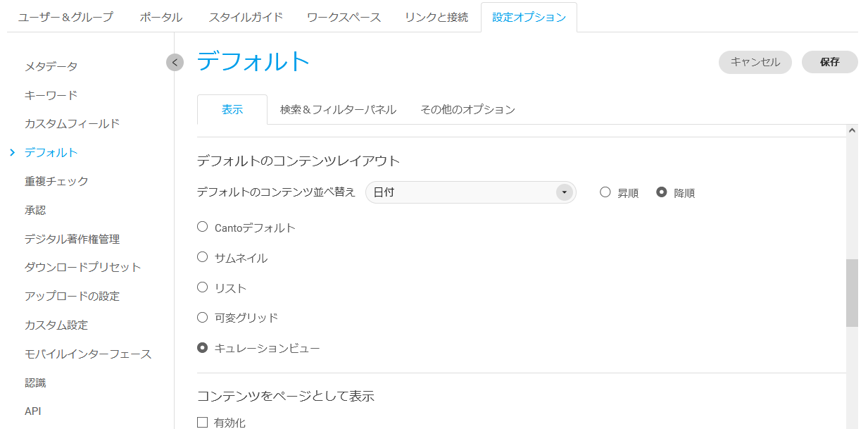Select the サムネイル layout radio button
868x429 pixels.
point(203,257)
